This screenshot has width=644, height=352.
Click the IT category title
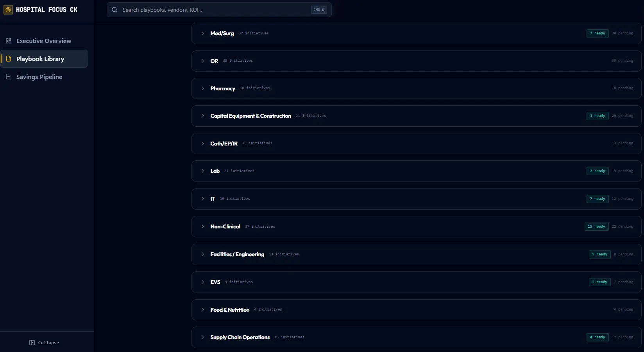(213, 199)
